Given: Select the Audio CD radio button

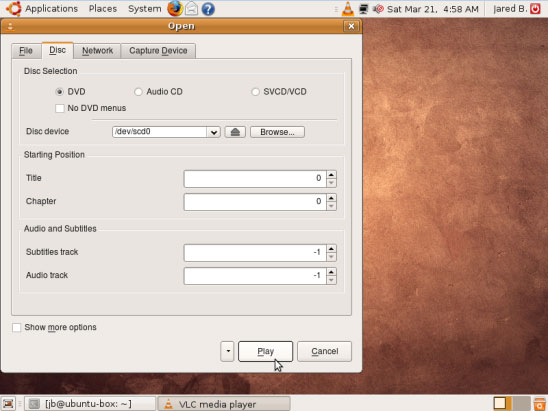Looking at the screenshot, I should (138, 92).
